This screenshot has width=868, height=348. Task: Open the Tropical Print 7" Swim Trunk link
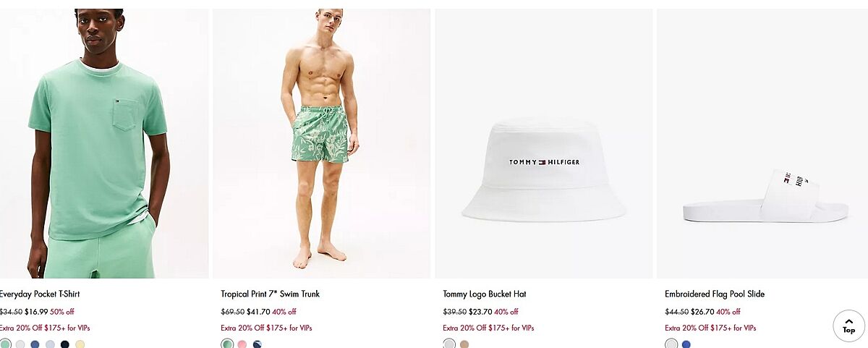(270, 294)
